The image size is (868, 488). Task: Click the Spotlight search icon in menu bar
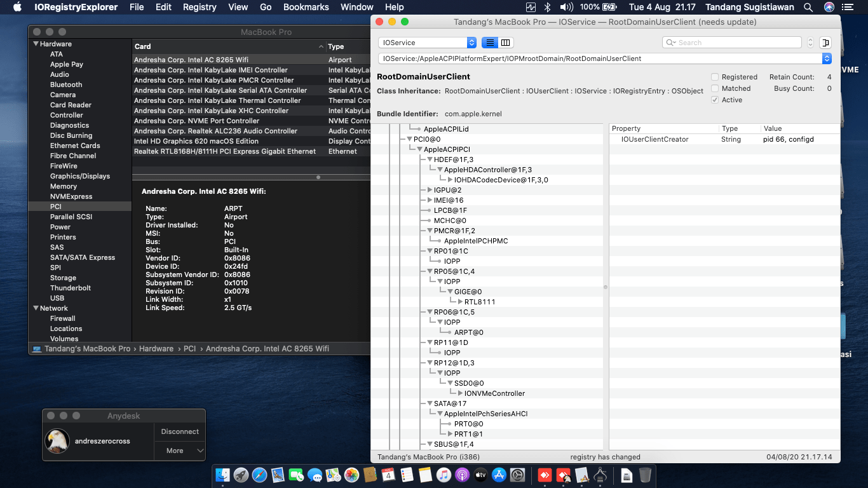[x=808, y=7]
